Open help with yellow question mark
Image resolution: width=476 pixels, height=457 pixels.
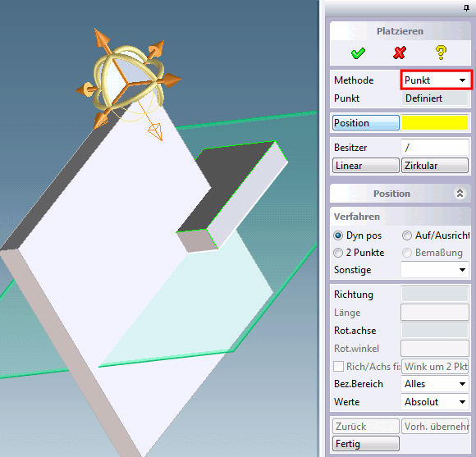coord(441,53)
